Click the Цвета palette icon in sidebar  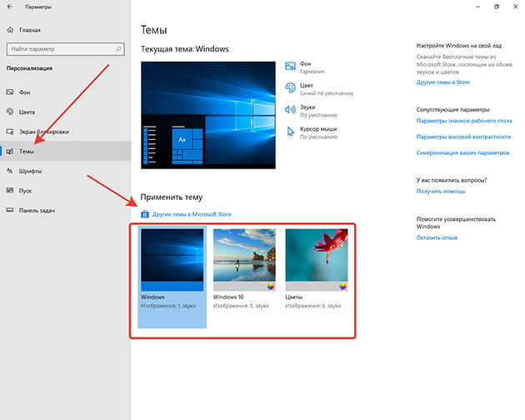point(10,112)
